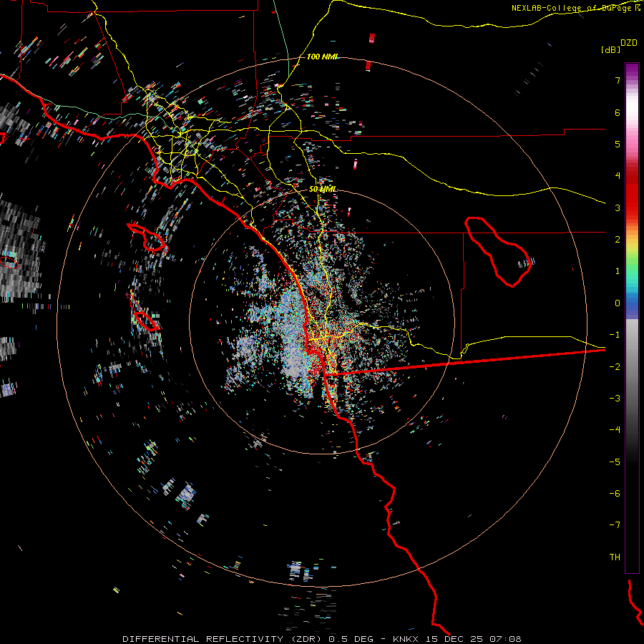Click the KNKX station identifier in caption
644x644 pixels.
[x=406, y=639]
